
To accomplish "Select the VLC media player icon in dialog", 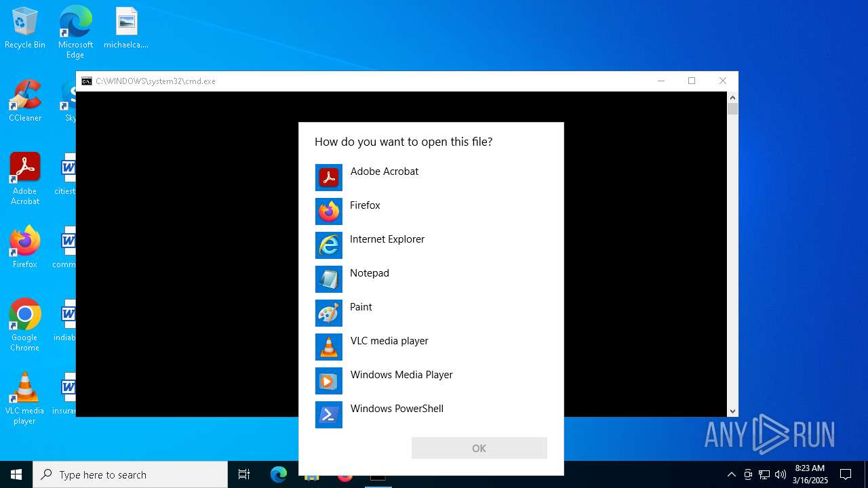I will [x=329, y=347].
